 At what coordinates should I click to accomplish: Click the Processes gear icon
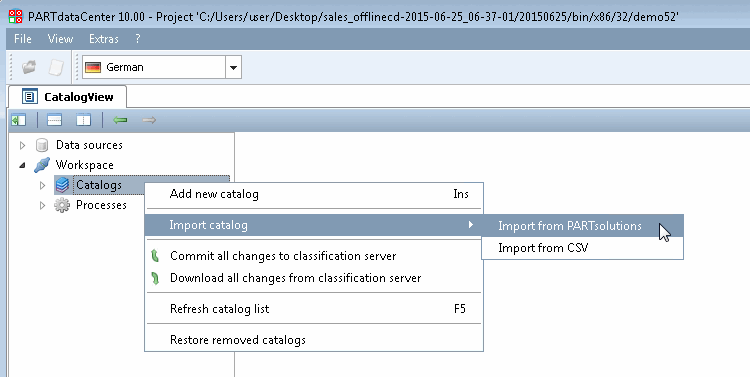point(62,205)
